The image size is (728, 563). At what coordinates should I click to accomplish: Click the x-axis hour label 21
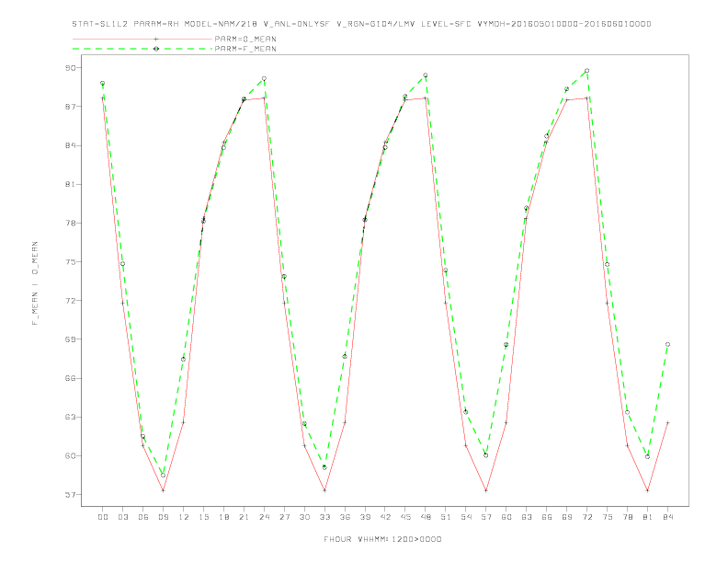[244, 517]
